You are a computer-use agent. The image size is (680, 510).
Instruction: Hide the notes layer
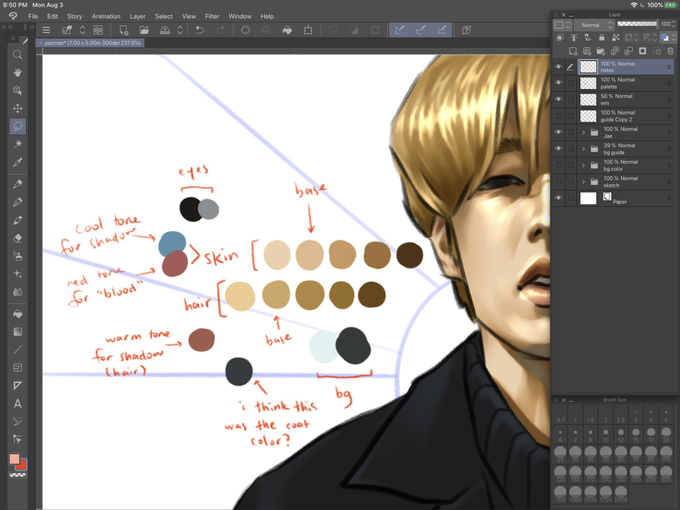click(x=559, y=67)
